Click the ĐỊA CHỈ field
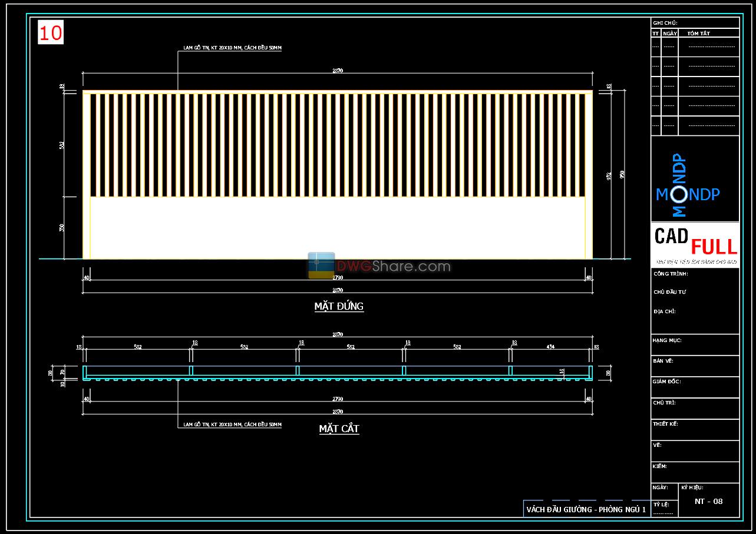 tap(664, 311)
